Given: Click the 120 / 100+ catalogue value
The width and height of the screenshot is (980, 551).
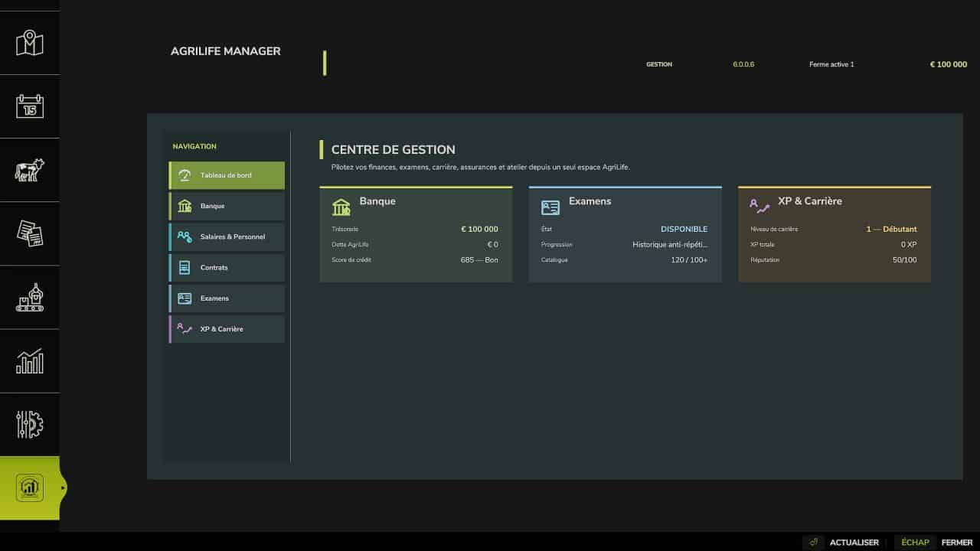Looking at the screenshot, I should pyautogui.click(x=689, y=260).
